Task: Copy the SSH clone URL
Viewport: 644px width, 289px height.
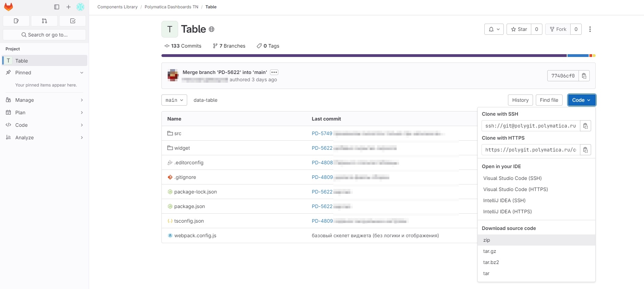Action: tap(586, 126)
